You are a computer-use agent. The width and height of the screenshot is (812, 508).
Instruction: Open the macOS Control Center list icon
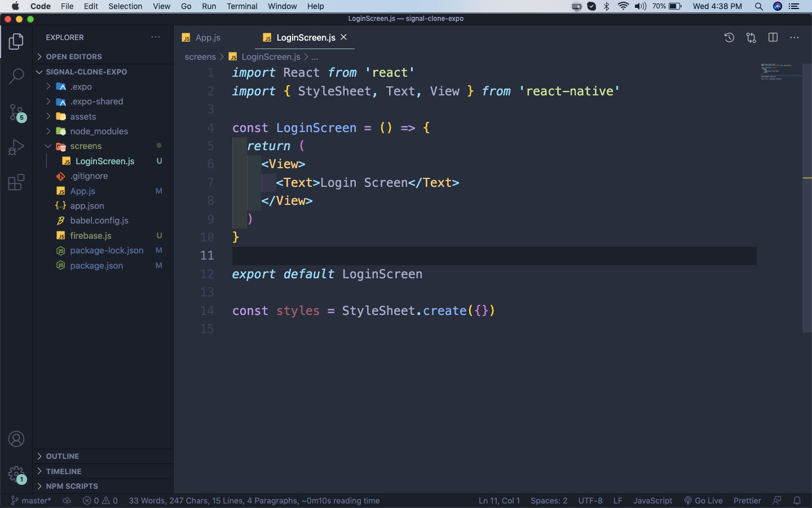[794, 6]
